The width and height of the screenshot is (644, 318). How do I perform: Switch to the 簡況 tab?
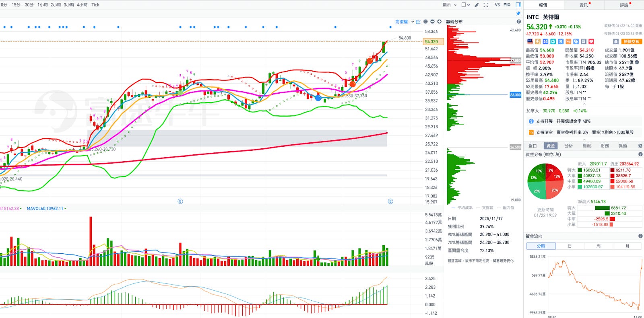(x=587, y=146)
